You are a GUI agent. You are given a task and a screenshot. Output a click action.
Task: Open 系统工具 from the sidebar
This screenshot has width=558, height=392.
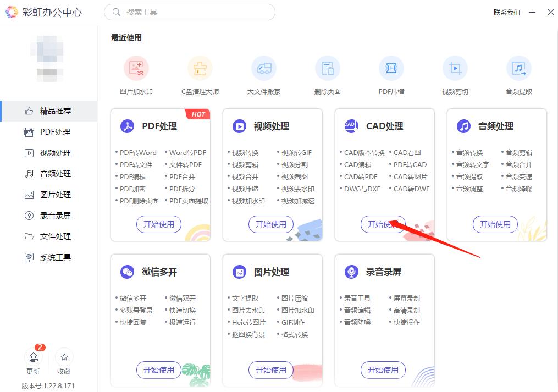coord(48,257)
